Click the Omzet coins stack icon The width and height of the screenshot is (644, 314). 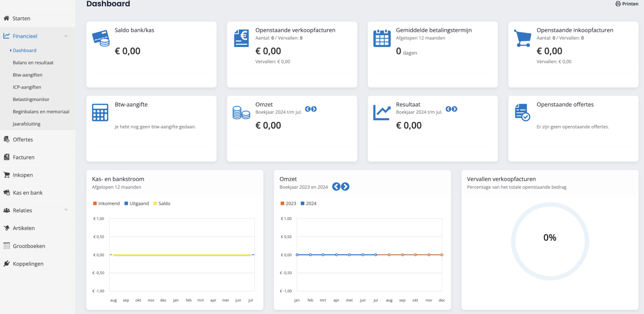pyautogui.click(x=241, y=112)
